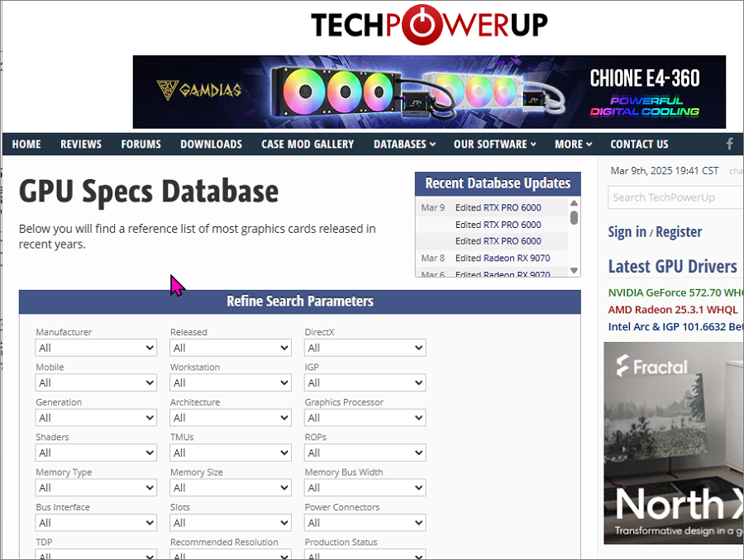Open first Edited RTX PRO 6000 entry
The width and height of the screenshot is (744, 560).
coord(498,207)
